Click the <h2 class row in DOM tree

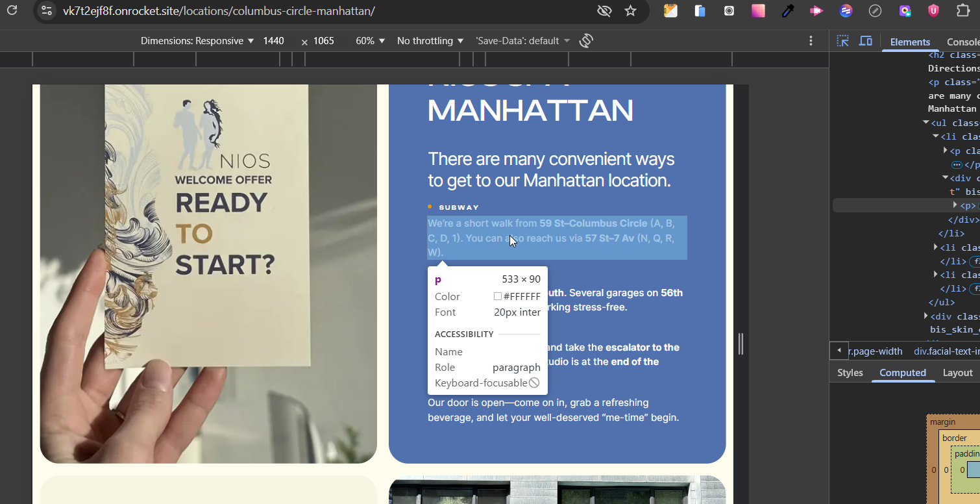(x=954, y=55)
